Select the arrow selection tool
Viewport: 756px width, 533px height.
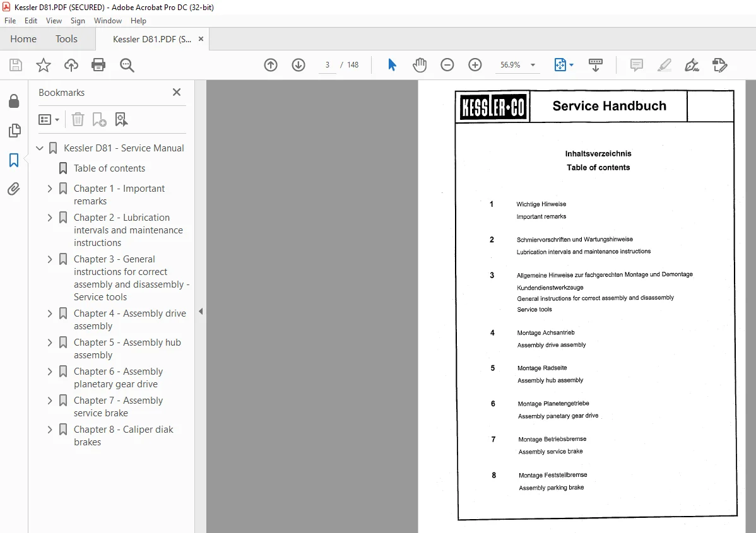[x=392, y=64]
